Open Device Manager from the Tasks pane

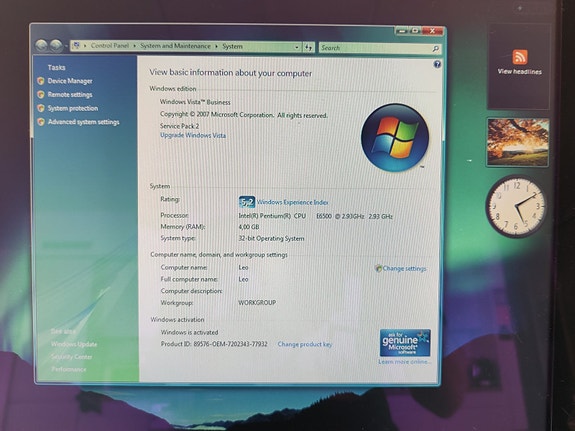click(70, 81)
